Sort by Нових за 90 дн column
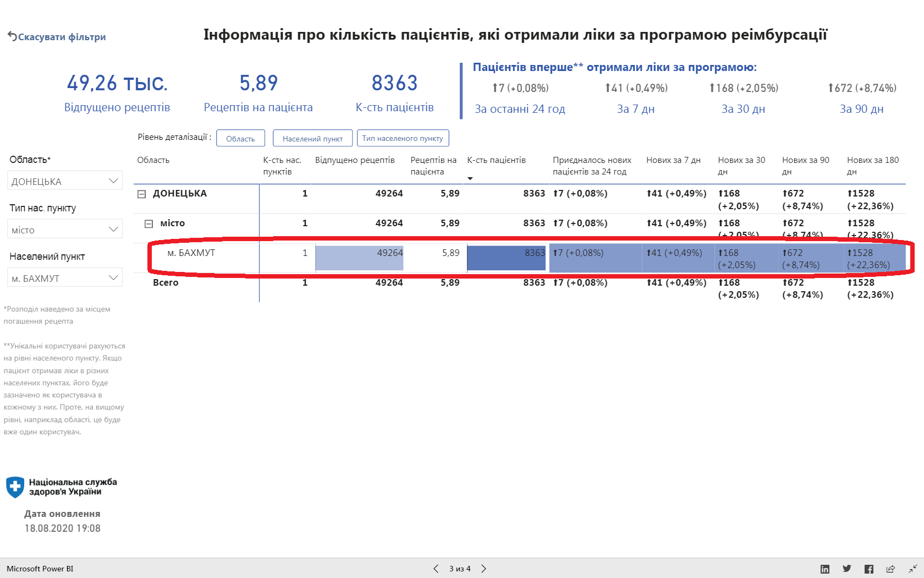This screenshot has height=578, width=924. (x=806, y=166)
